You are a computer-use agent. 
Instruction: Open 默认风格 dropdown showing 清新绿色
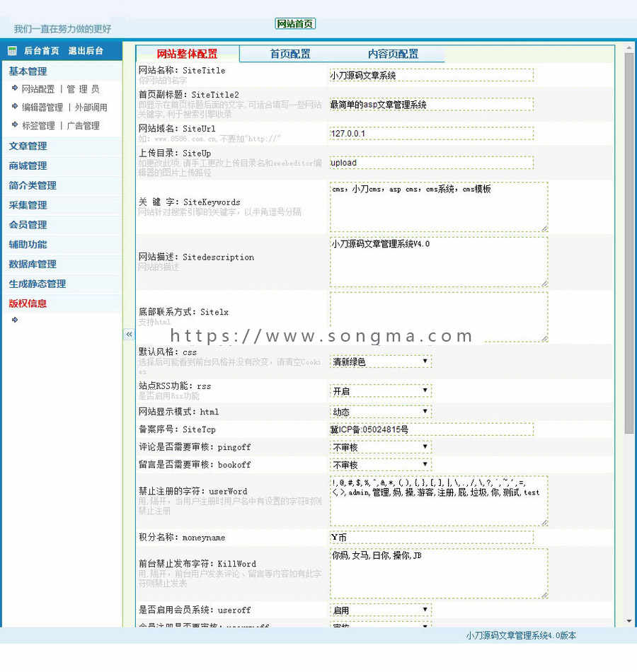point(381,361)
